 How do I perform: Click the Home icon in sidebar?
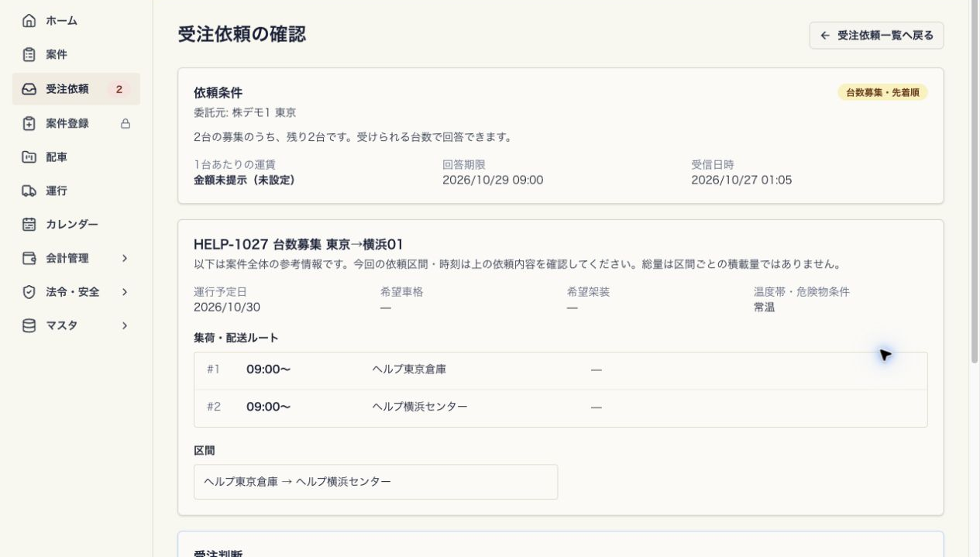[x=29, y=21]
